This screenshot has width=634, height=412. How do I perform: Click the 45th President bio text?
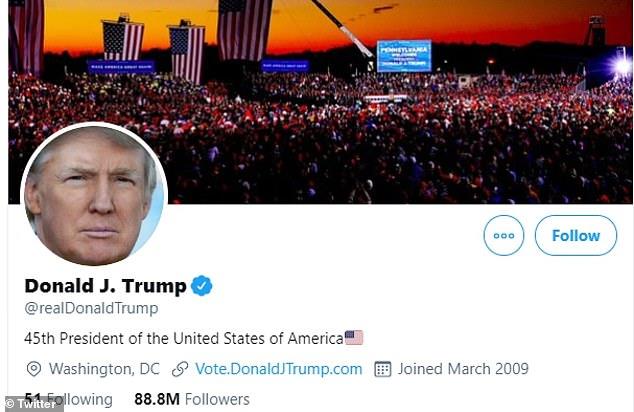[184, 338]
